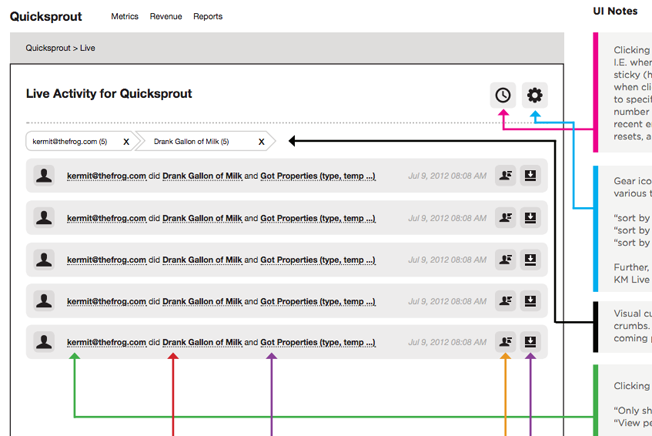Open kermit@thefrog.com link in the third row
The height and width of the screenshot is (436, 652).
pyautogui.click(x=106, y=260)
